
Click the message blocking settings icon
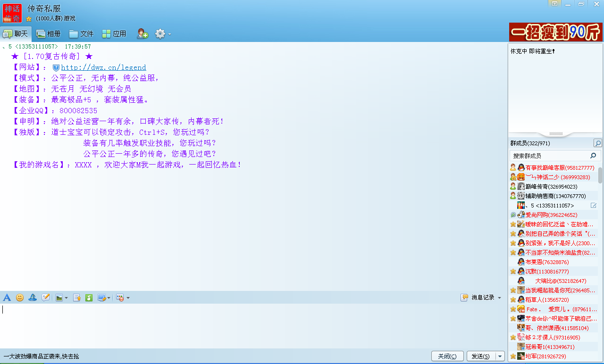tap(120, 298)
